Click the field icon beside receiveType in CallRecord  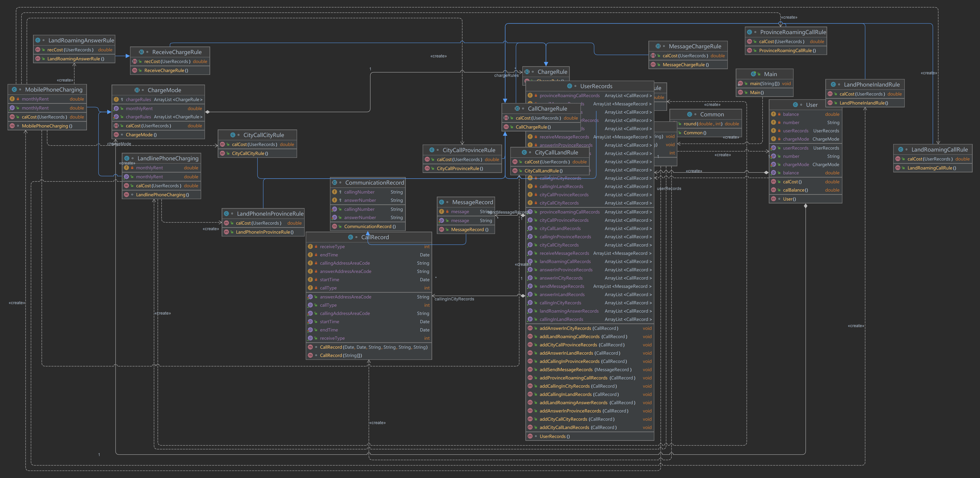[310, 247]
